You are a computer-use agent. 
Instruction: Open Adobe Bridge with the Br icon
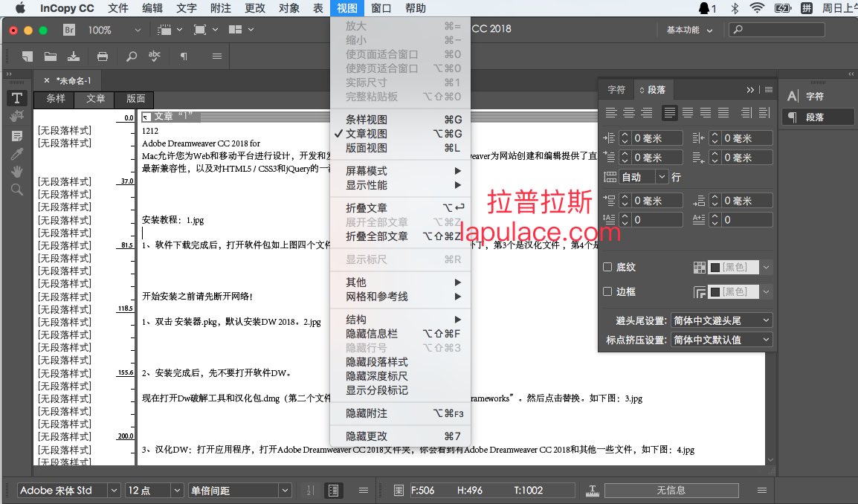click(69, 30)
